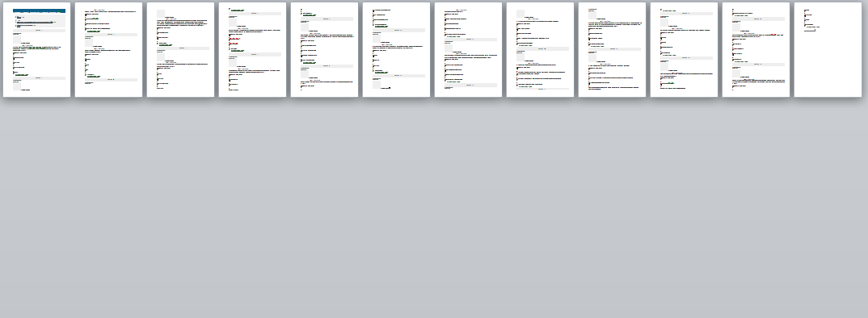The height and width of the screenshot is (318, 868).
Task: Open the last, mostly blank page thumbnail
Action: point(828,50)
